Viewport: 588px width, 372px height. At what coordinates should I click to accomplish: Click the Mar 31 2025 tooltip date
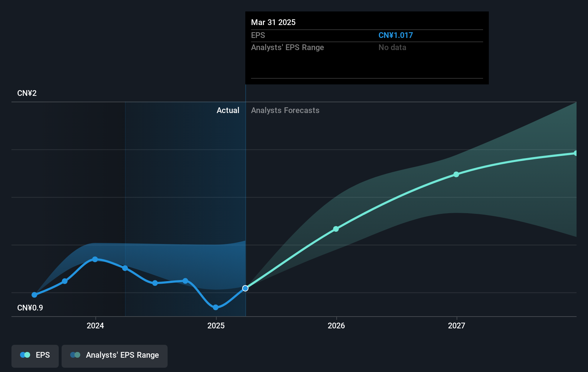point(273,22)
